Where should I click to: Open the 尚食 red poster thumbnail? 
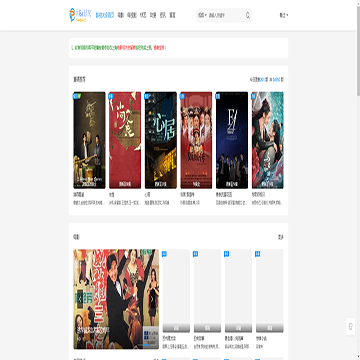[125, 140]
